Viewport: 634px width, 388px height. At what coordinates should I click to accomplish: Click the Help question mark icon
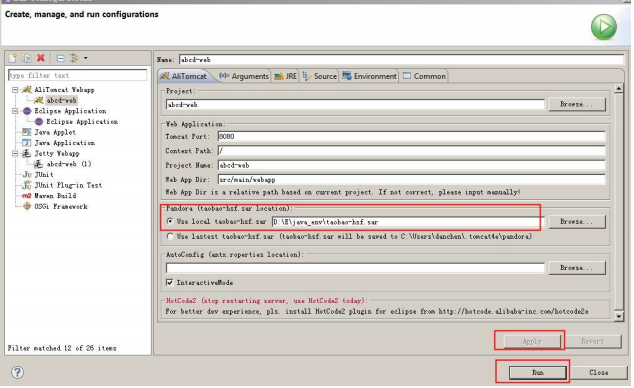click(x=17, y=372)
